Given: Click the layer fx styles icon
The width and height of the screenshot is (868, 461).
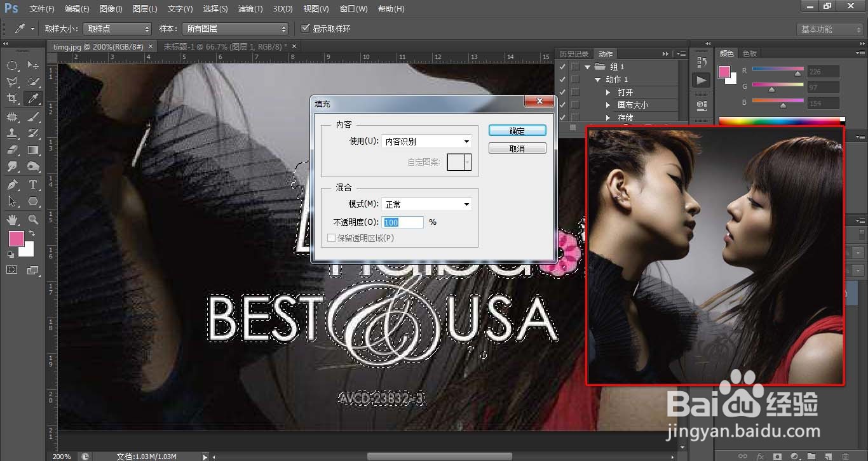Looking at the screenshot, I should click(x=760, y=456).
